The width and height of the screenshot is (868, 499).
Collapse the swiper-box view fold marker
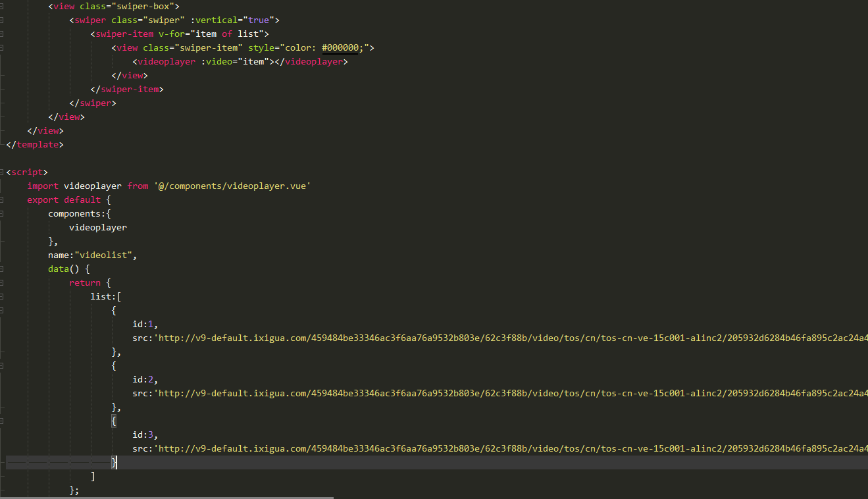[x=2, y=7]
